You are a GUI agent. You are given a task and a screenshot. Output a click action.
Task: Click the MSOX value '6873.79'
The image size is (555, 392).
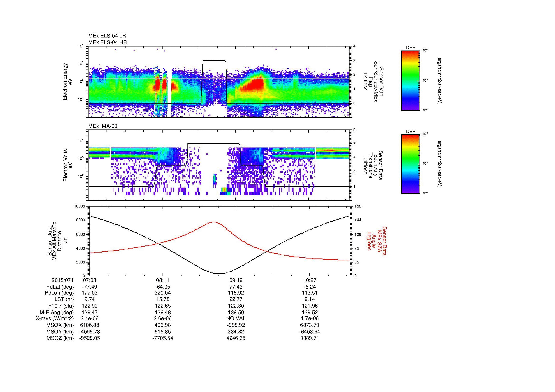coord(310,325)
